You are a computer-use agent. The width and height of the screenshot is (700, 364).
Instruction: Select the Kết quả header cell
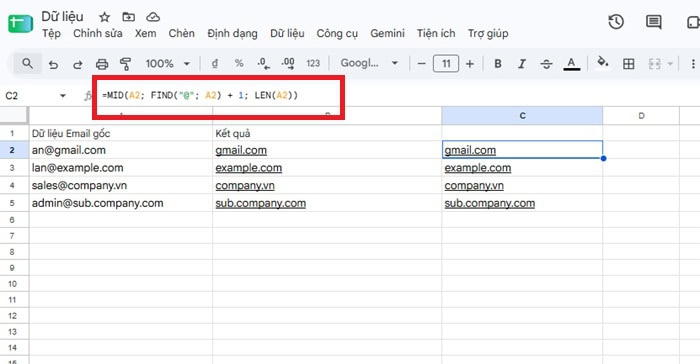pos(327,133)
